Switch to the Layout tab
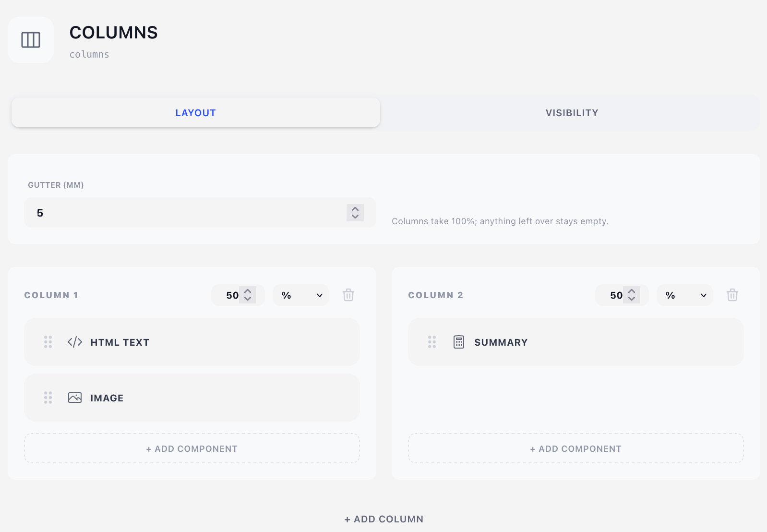The width and height of the screenshot is (767, 532). click(x=196, y=113)
